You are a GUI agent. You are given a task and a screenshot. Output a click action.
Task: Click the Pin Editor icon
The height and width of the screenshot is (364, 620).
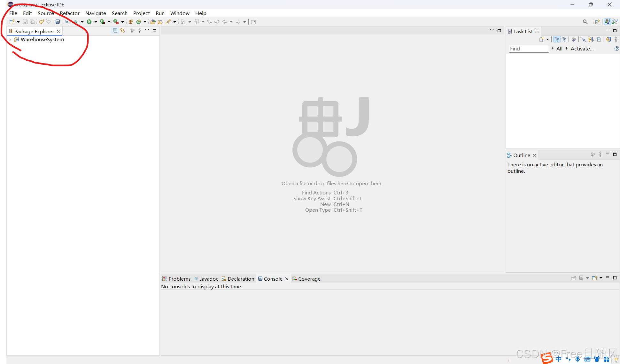click(x=254, y=22)
